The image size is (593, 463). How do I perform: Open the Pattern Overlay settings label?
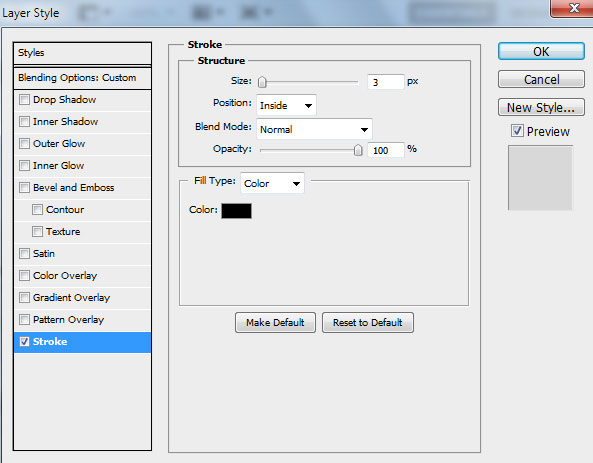click(68, 320)
